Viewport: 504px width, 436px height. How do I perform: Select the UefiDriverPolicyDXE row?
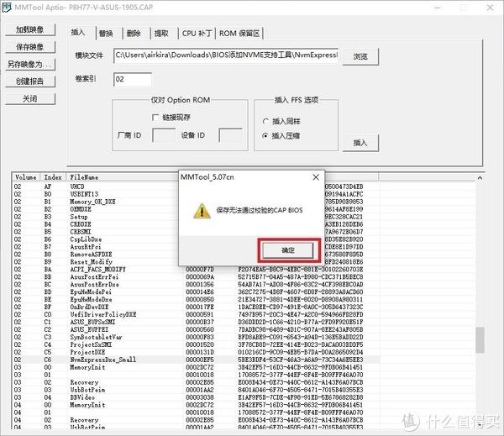click(x=196, y=314)
